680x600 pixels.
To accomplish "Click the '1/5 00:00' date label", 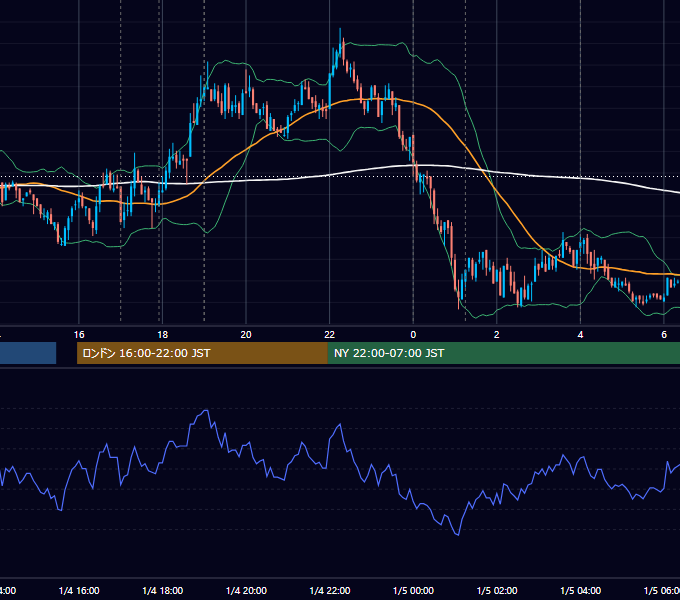I will pos(413,591).
